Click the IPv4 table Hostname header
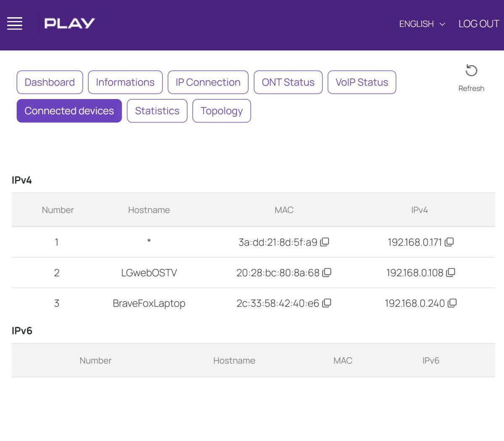The image size is (504, 441). (149, 210)
